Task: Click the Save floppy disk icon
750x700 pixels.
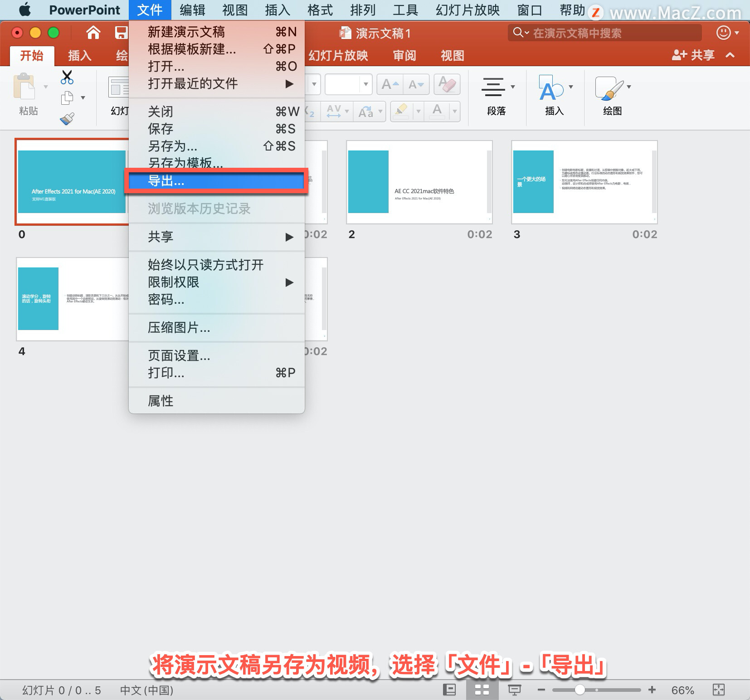Action: [121, 33]
